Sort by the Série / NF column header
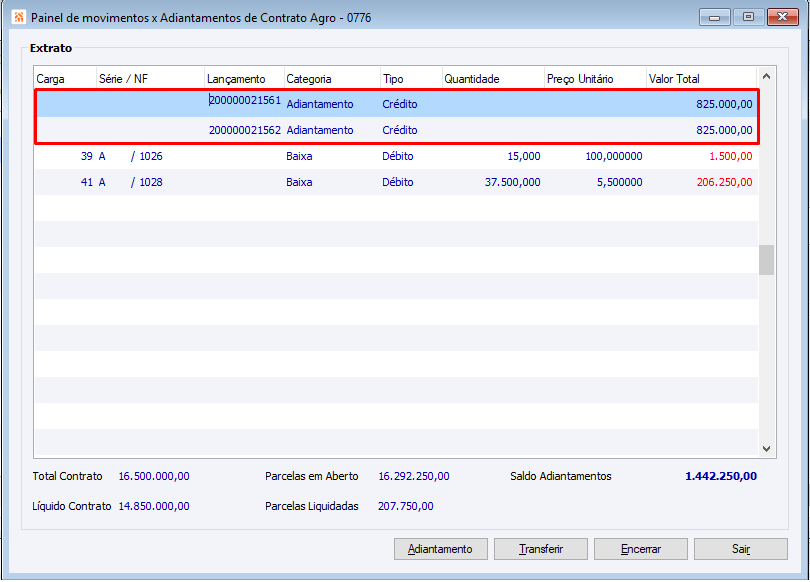 (150, 79)
